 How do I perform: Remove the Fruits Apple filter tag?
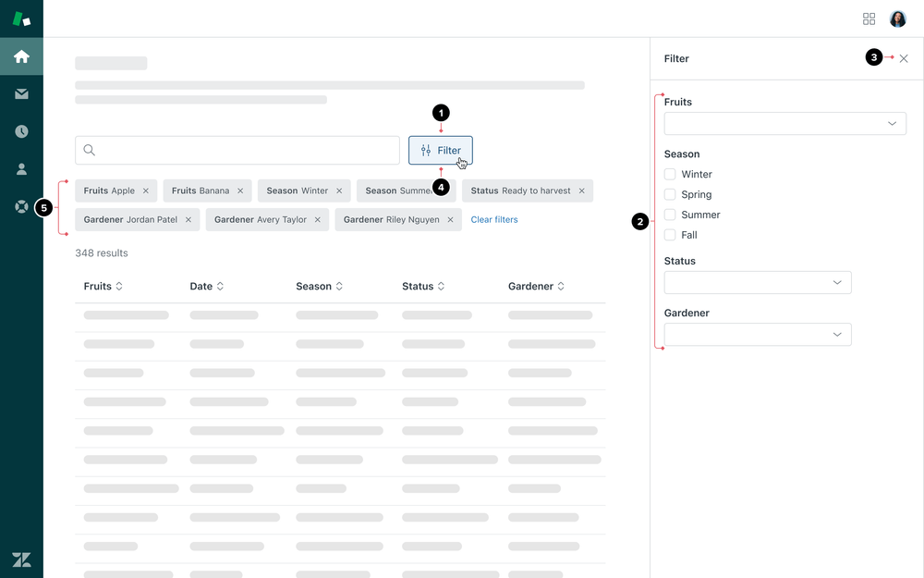click(x=145, y=191)
